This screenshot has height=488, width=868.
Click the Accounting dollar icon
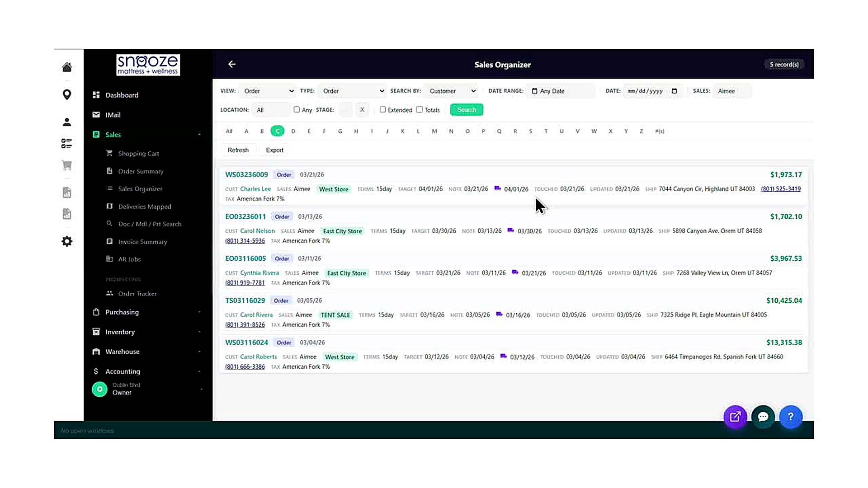[96, 371]
